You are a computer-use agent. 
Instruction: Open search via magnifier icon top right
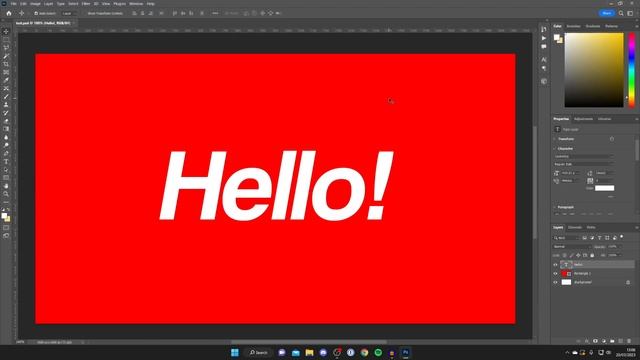click(x=621, y=13)
